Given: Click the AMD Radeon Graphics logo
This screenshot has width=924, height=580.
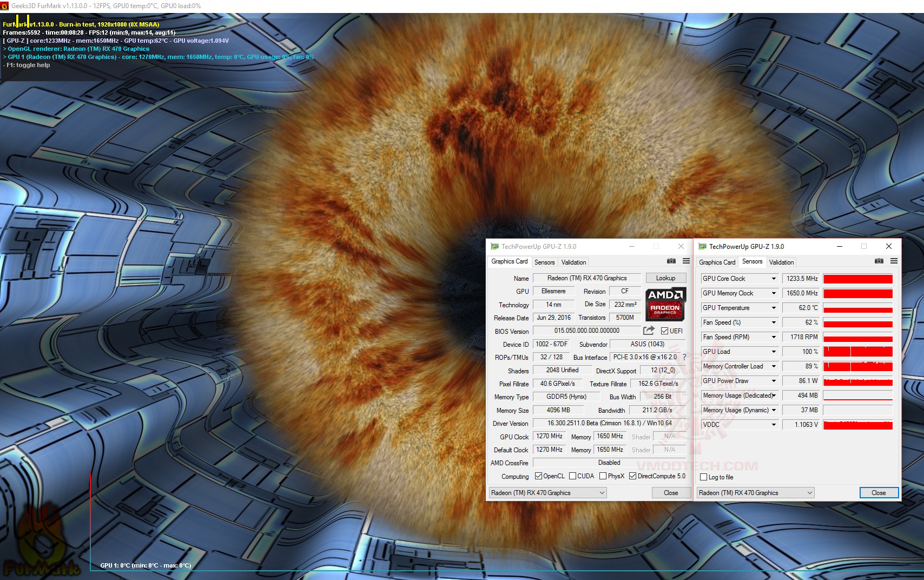Looking at the screenshot, I should (665, 304).
